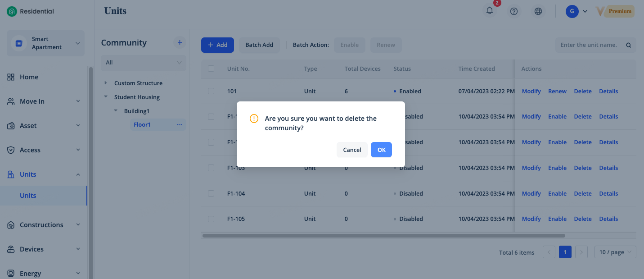Screen dimensions: 644x279
Task: Open the language globe icon
Action: (538, 11)
